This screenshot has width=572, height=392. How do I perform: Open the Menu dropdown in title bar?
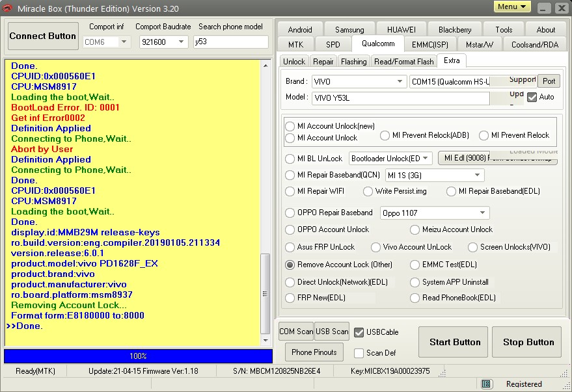tap(512, 7)
